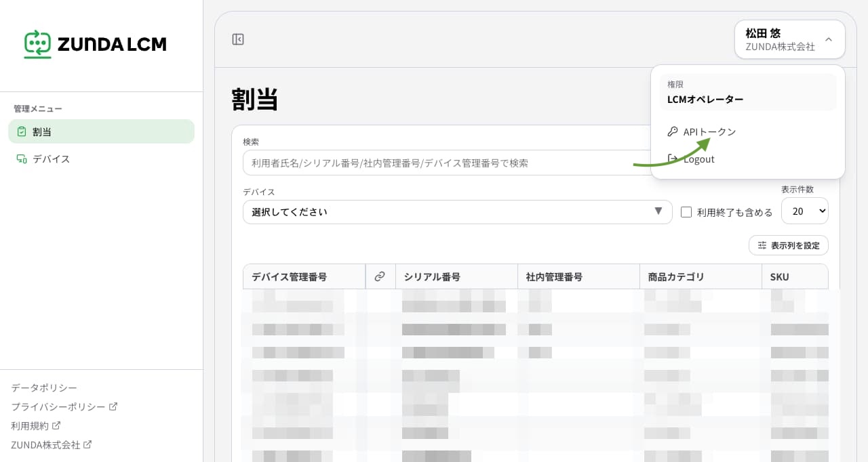868x462 pixels.
Task: Click the デバイス sidebar icon
Action: point(22,159)
